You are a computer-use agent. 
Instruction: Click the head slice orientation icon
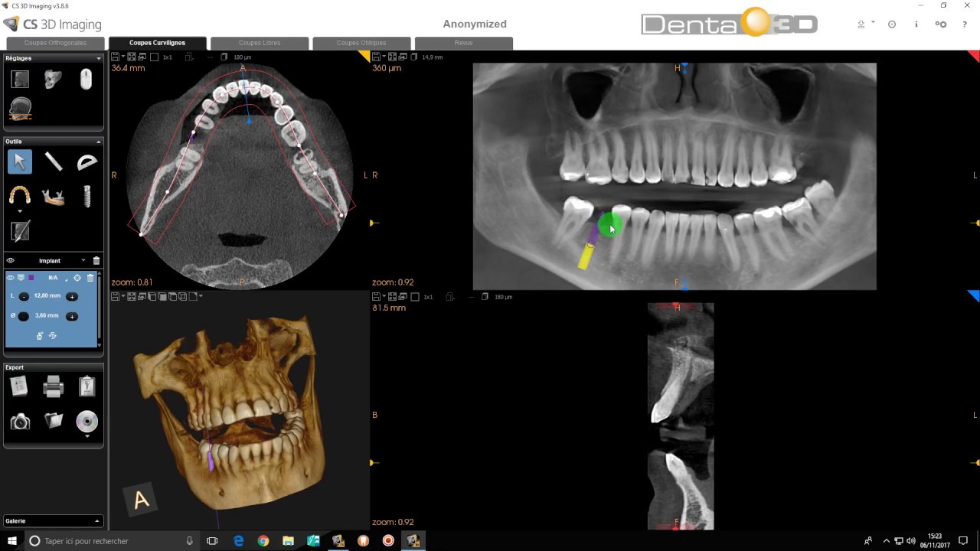[21, 109]
